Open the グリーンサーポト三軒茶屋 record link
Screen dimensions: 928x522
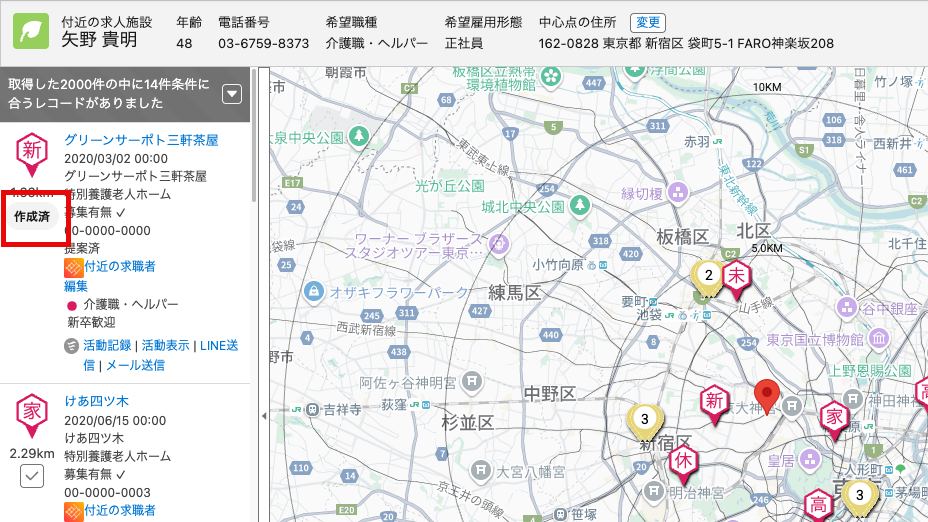pyautogui.click(x=141, y=140)
